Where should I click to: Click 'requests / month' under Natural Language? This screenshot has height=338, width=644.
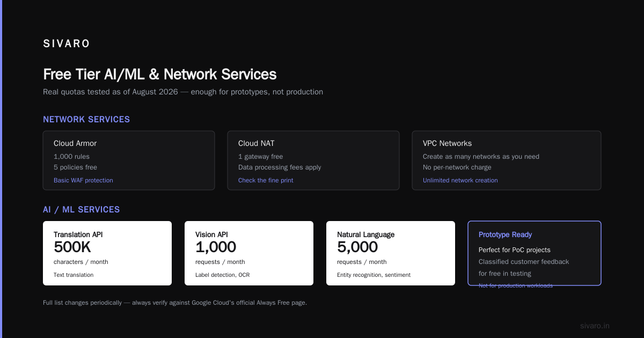tap(362, 262)
